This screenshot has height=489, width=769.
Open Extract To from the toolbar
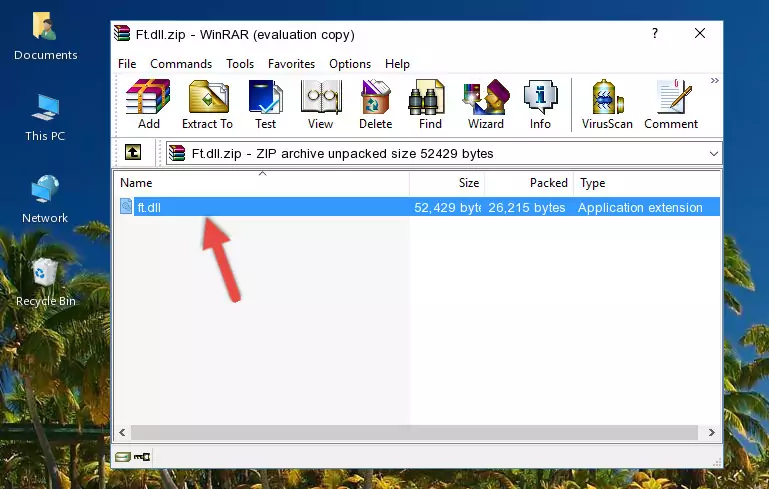click(x=207, y=104)
